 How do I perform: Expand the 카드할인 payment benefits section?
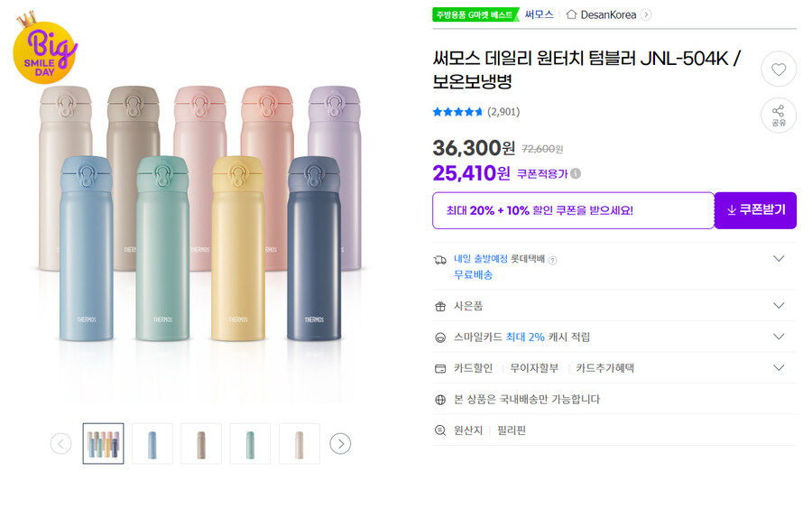(x=780, y=367)
